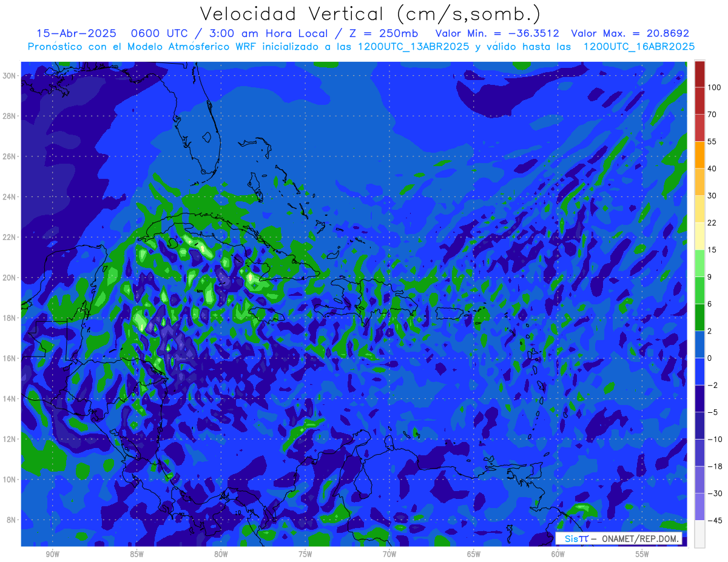Pick the dark green swatch between 2 and 6
Image resolution: width=728 pixels, height=562 pixels.
(x=699, y=317)
